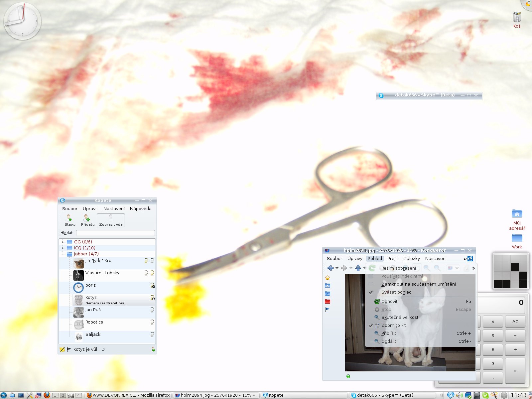532x399 pixels.
Task: Expand hidden Konqueror menubar items chevron
Action: pyautogui.click(x=465, y=259)
